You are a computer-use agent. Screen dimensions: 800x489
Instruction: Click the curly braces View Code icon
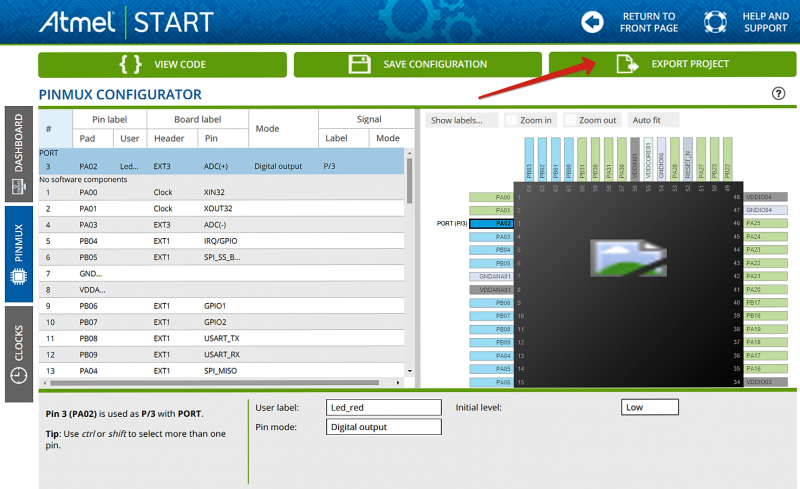131,64
